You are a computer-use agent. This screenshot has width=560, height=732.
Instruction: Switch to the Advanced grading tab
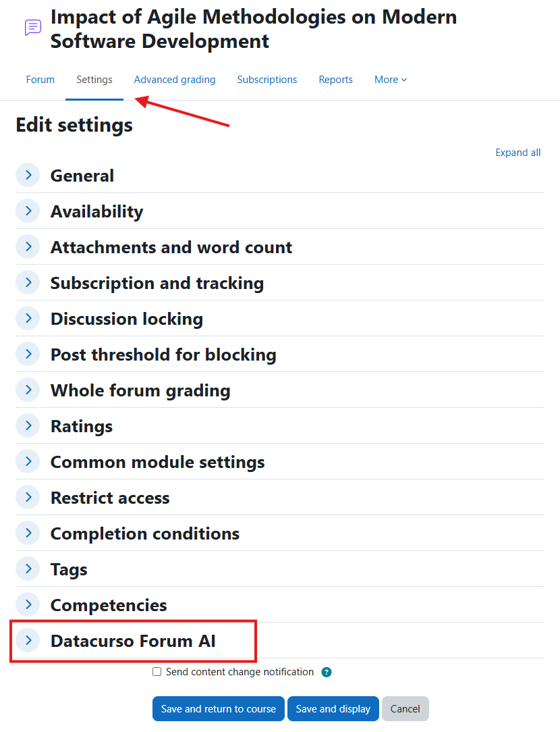tap(174, 79)
